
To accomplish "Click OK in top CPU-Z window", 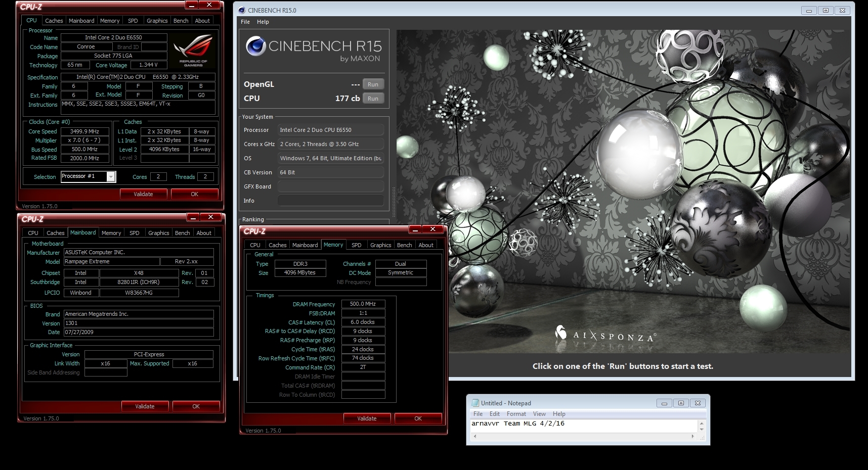I will pos(194,194).
